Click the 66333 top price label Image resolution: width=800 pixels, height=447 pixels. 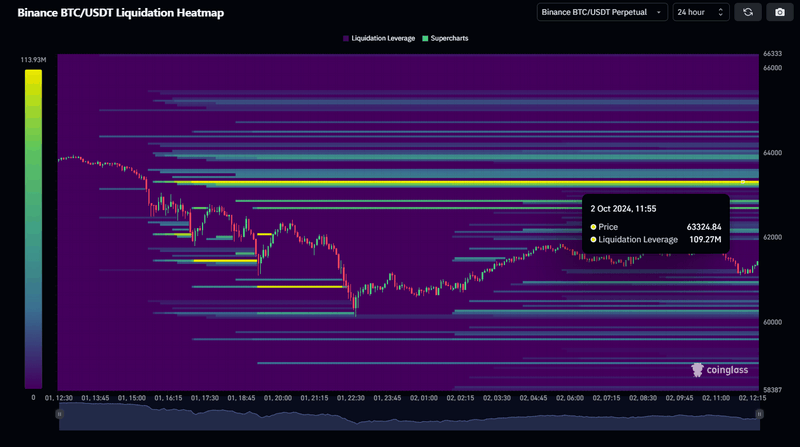pos(772,54)
